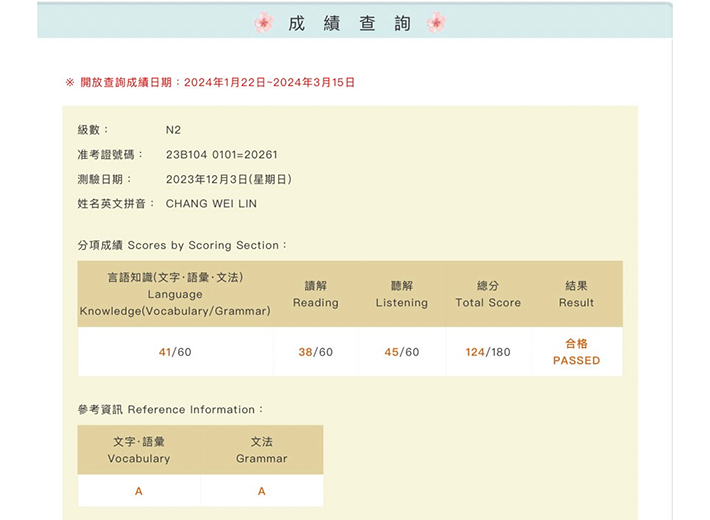Image resolution: width=710 pixels, height=520 pixels.
Task: Click the red query period notice 2024年1月22日~2024年3月15日
Action: pos(210,82)
